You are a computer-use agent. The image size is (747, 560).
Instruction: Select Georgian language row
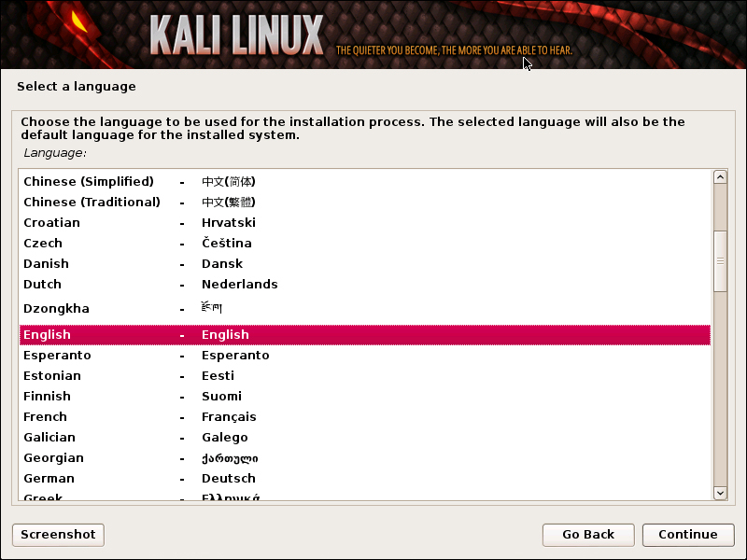(x=365, y=457)
